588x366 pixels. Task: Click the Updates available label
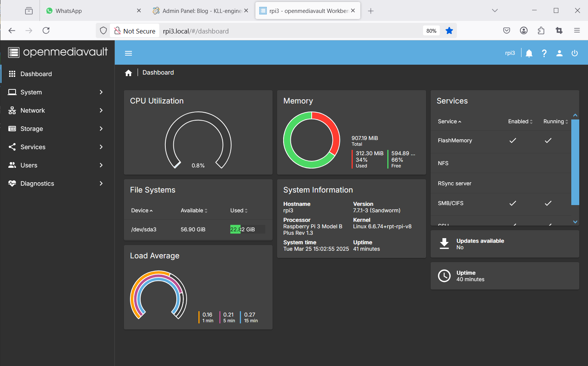tap(480, 241)
